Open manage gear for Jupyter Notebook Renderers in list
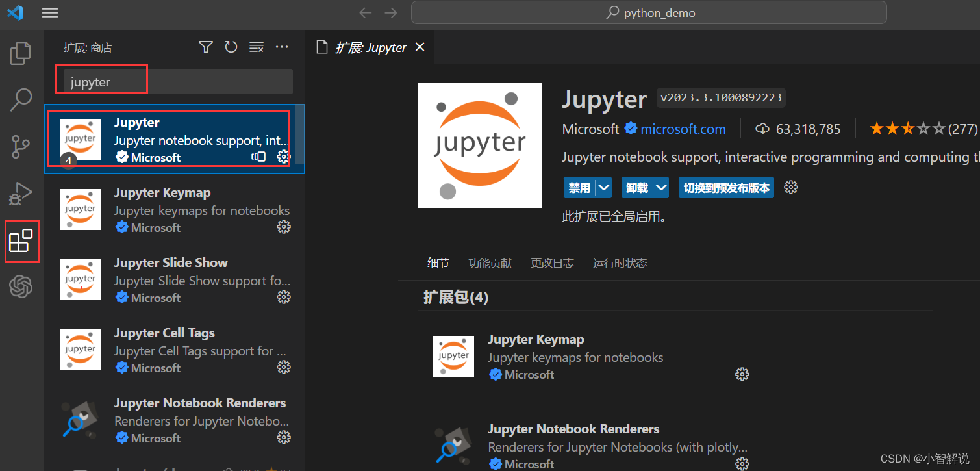Viewport: 980px width, 471px height. [x=284, y=437]
